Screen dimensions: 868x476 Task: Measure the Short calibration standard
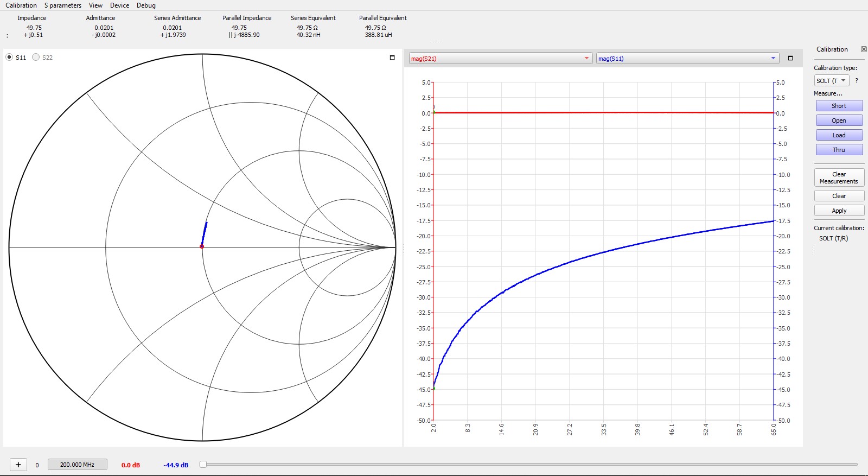tap(839, 106)
